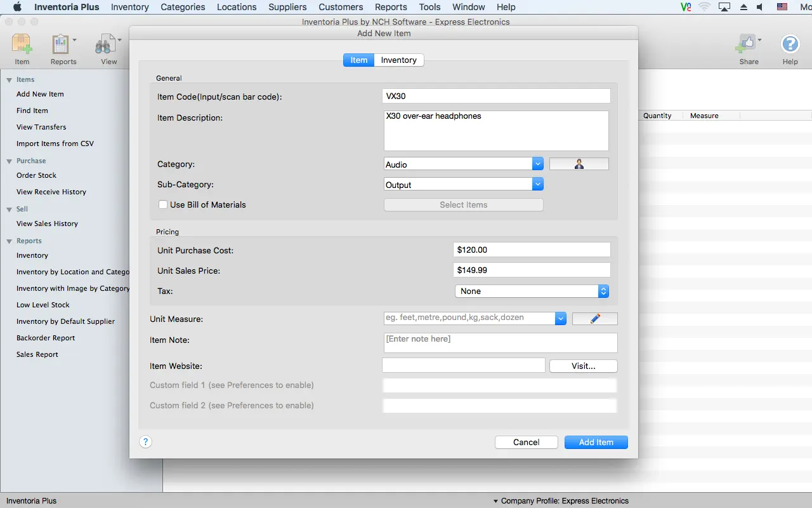Expand the Unit Measure combo box arrow
Image resolution: width=812 pixels, height=508 pixels.
coord(560,319)
